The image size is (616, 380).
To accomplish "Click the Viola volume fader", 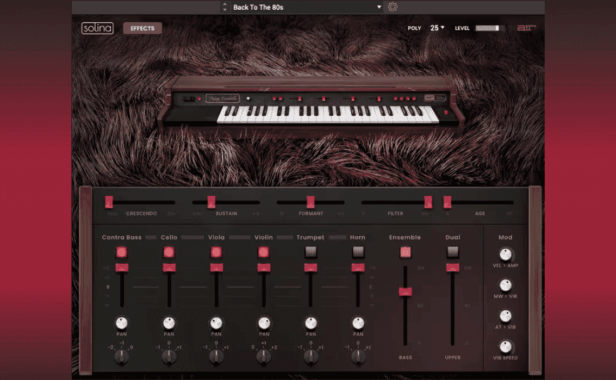I will tap(216, 268).
